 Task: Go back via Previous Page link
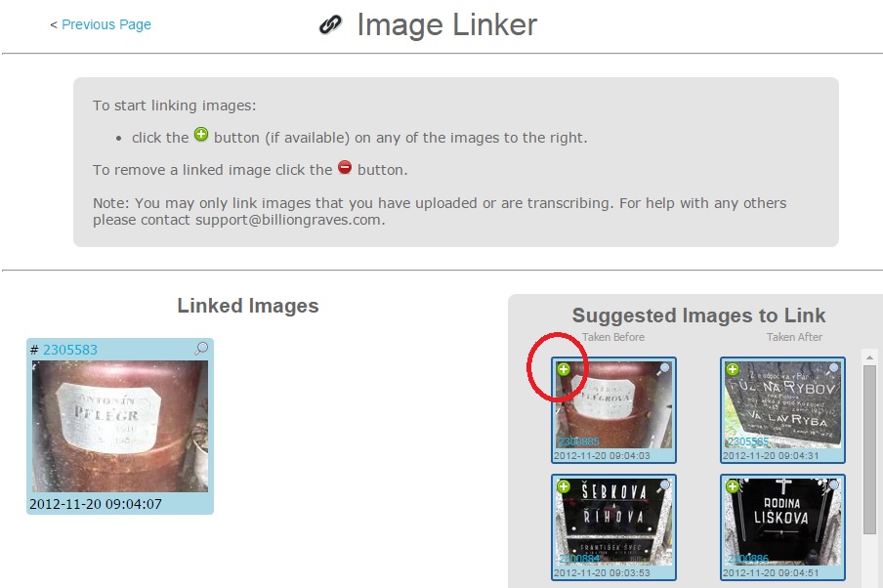tap(105, 24)
